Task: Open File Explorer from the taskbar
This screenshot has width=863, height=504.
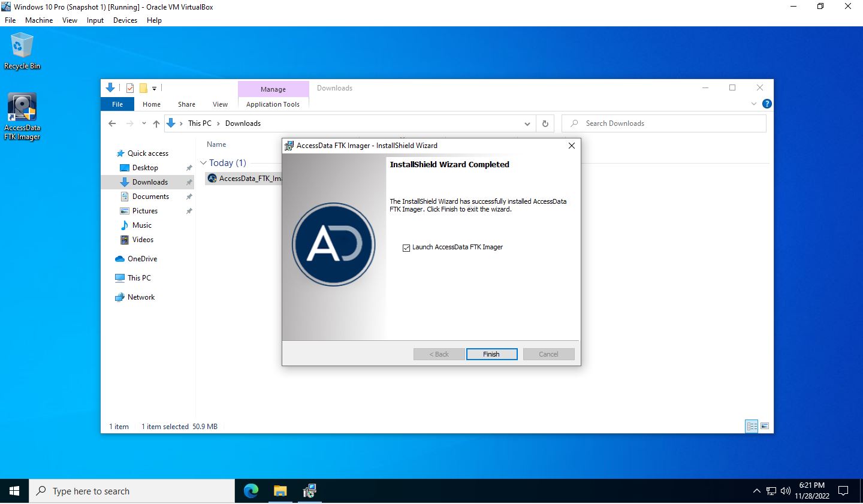Action: 280,491
